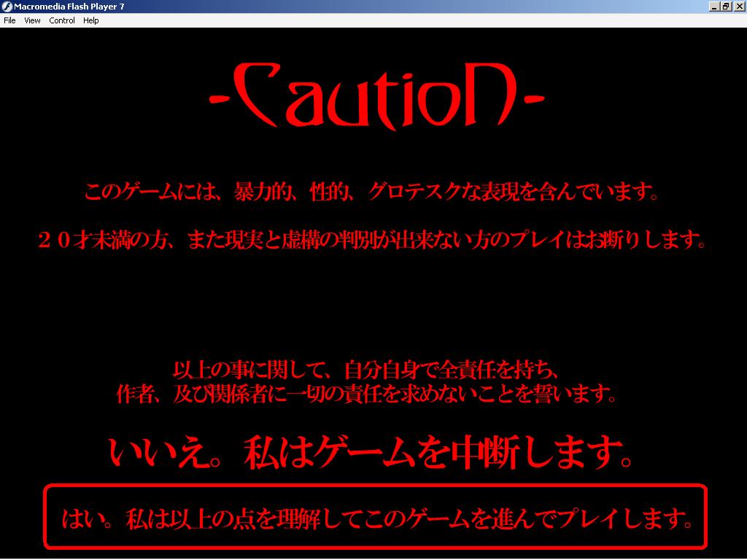Click the empty black area between text blocks

pos(373,306)
